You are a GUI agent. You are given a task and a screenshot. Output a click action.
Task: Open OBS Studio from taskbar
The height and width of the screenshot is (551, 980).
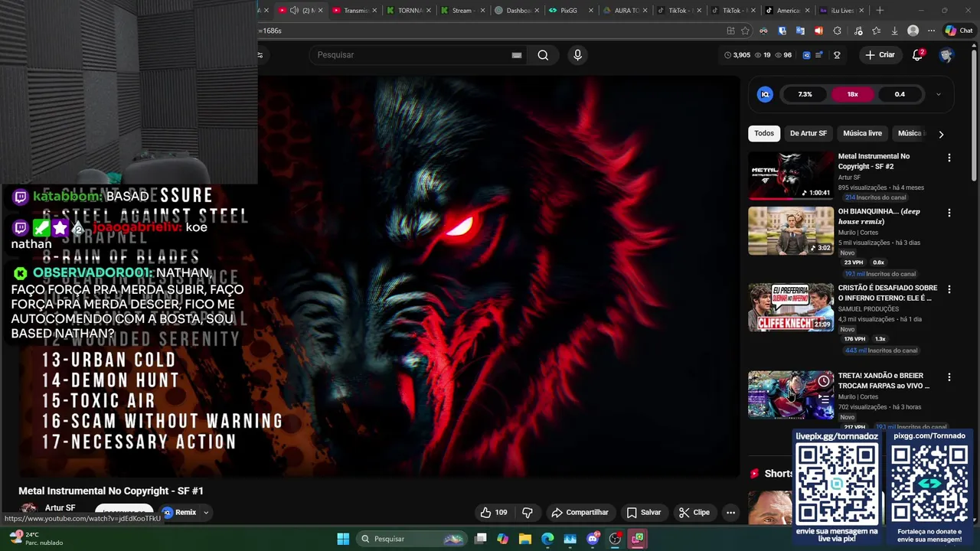[x=615, y=539]
